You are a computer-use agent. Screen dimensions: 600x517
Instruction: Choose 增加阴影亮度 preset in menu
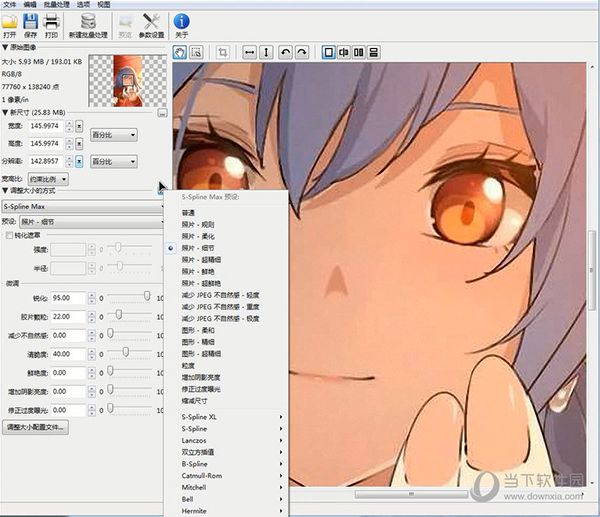201,377
